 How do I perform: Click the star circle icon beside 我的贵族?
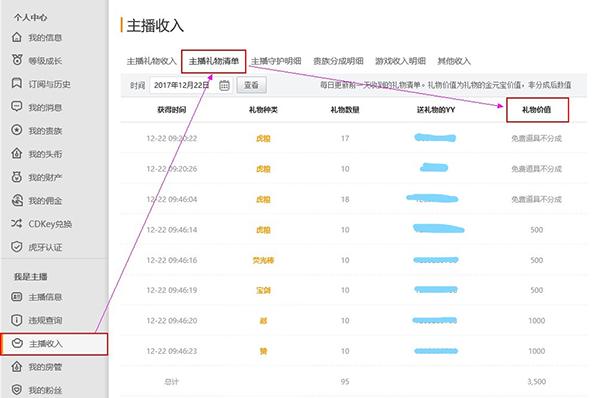[x=16, y=130]
